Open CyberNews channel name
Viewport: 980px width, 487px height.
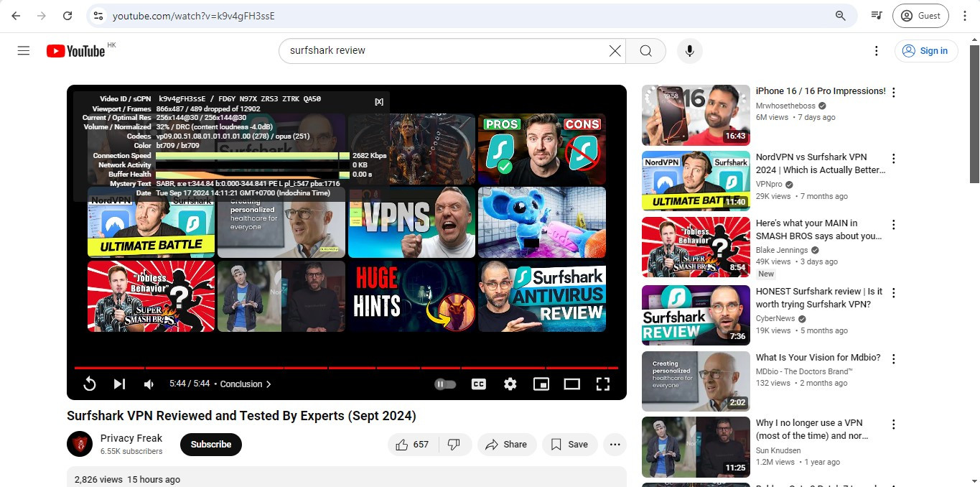(x=775, y=318)
